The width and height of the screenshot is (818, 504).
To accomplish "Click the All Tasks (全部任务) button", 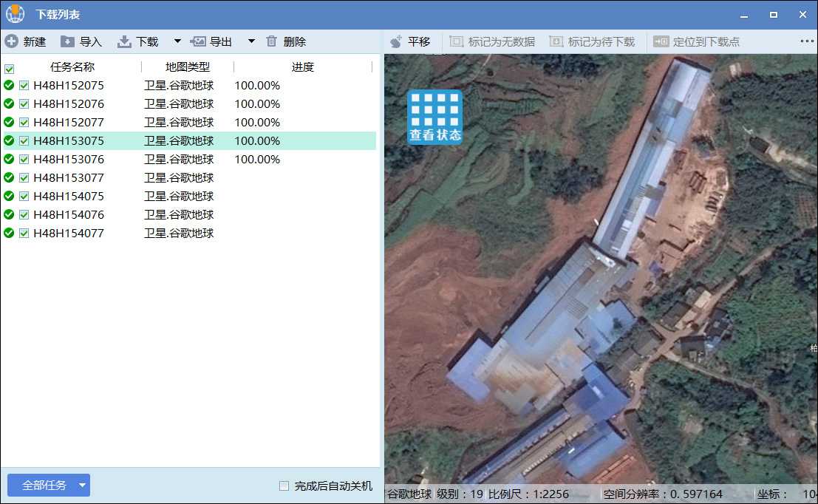I will click(x=43, y=486).
